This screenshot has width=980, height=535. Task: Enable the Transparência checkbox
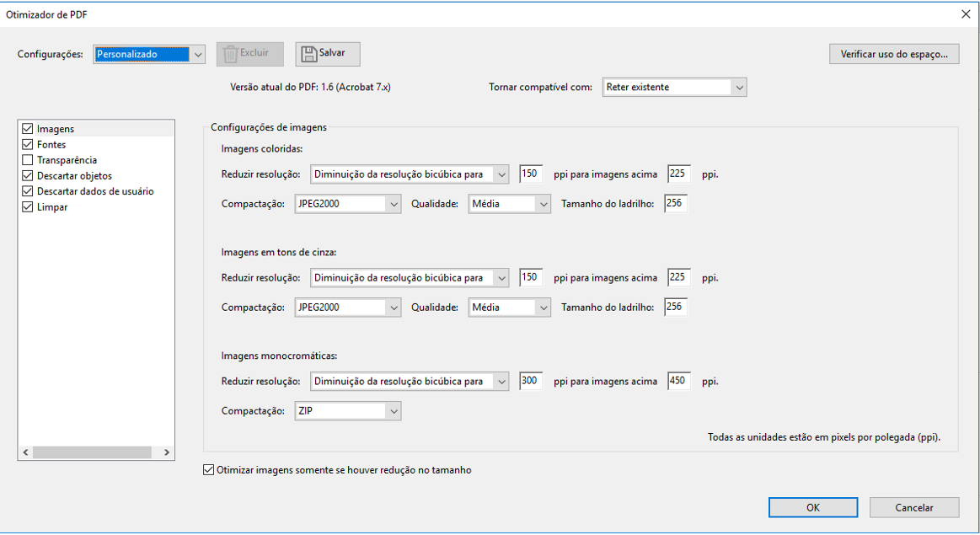coord(28,160)
